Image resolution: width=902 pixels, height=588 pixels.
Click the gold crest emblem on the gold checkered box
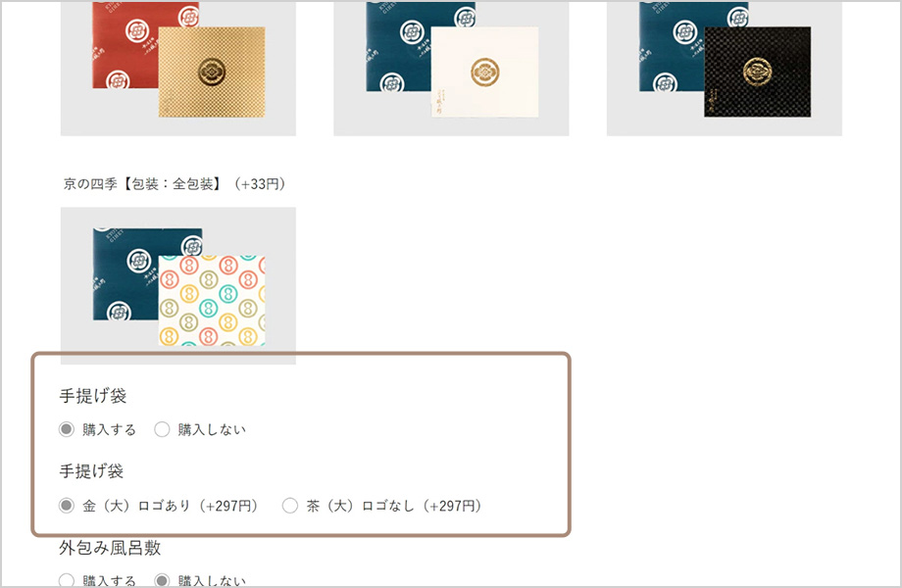pos(211,72)
